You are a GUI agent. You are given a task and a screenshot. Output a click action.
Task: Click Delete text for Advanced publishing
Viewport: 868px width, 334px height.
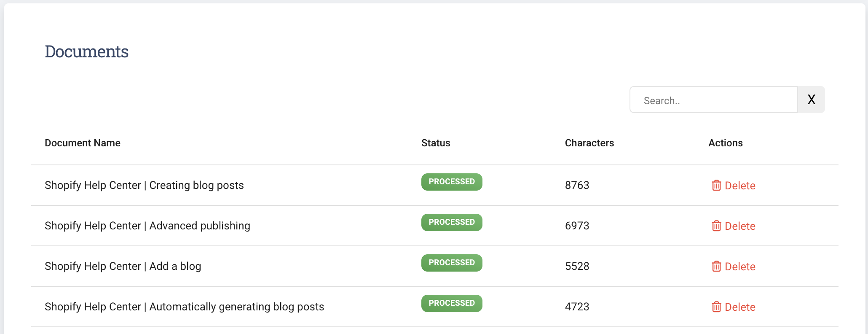click(x=740, y=226)
